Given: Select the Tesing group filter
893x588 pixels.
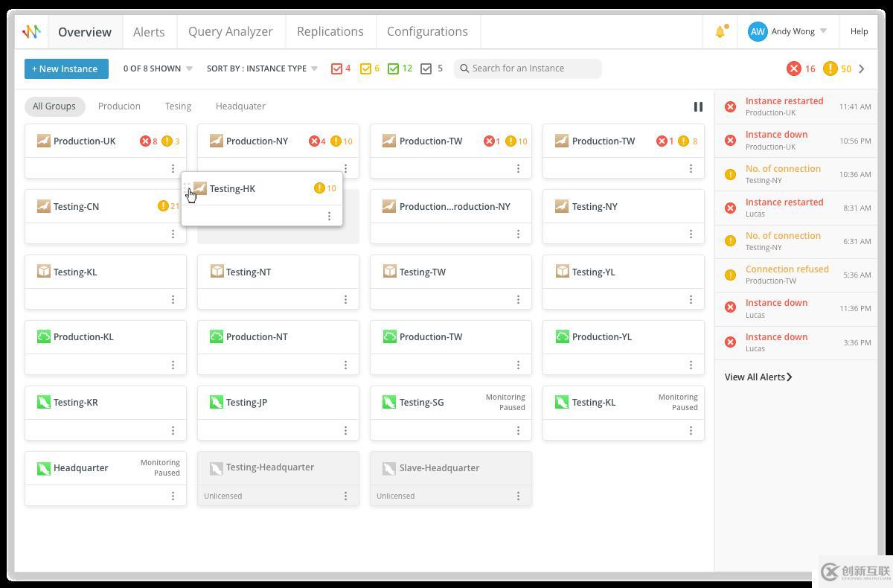Looking at the screenshot, I should pyautogui.click(x=178, y=106).
